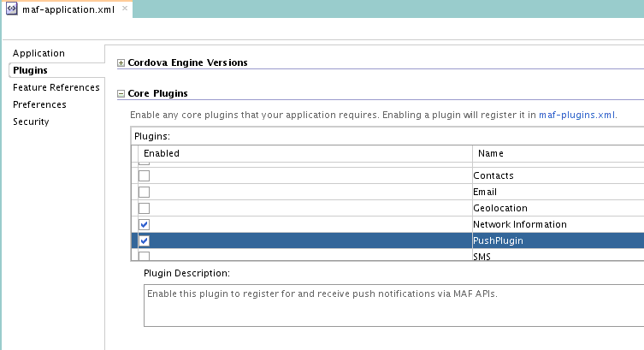Click the Enabled column header

[x=304, y=154]
